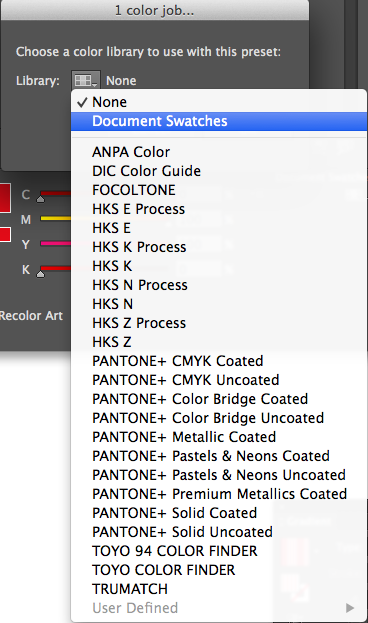Click the 1 color job title bar
Image resolution: width=368 pixels, height=623 pixels.
tap(155, 10)
